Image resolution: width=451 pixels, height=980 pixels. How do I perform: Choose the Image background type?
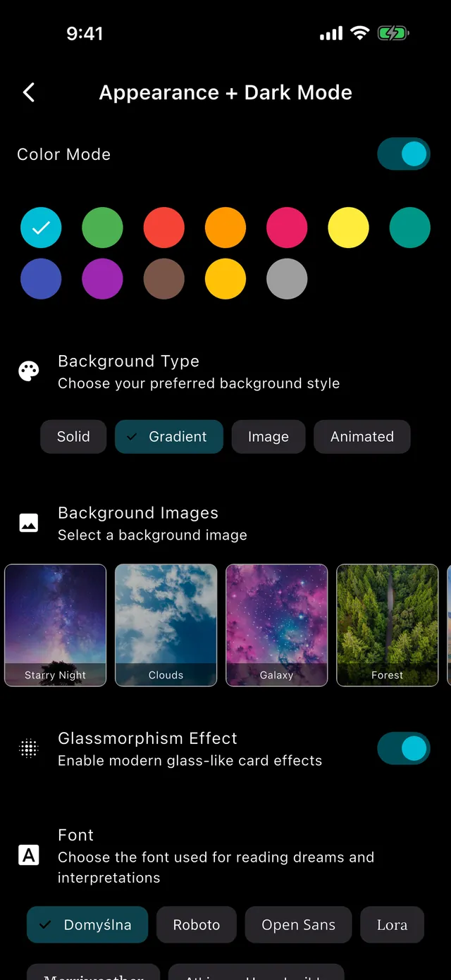268,437
